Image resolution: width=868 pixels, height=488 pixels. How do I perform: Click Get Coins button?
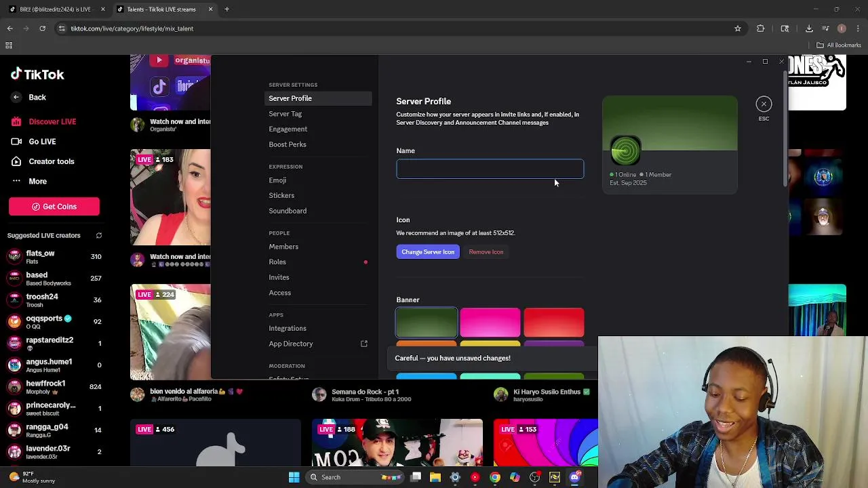pos(54,207)
